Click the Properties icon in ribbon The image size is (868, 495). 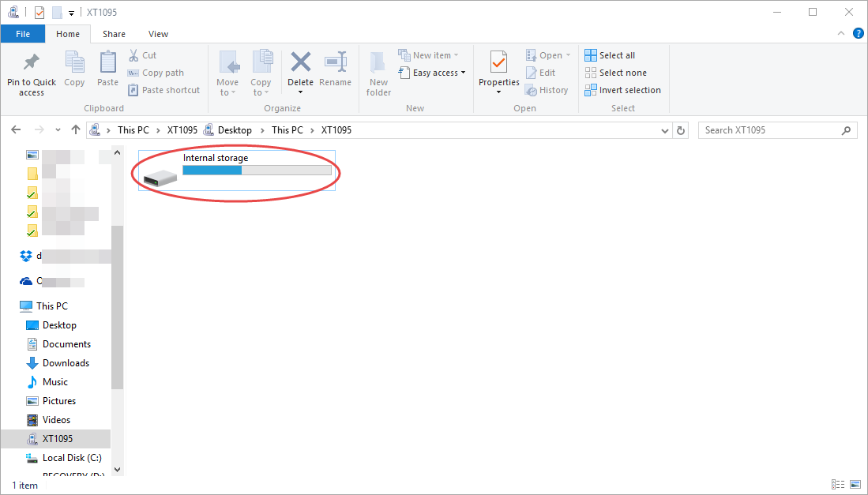point(498,63)
